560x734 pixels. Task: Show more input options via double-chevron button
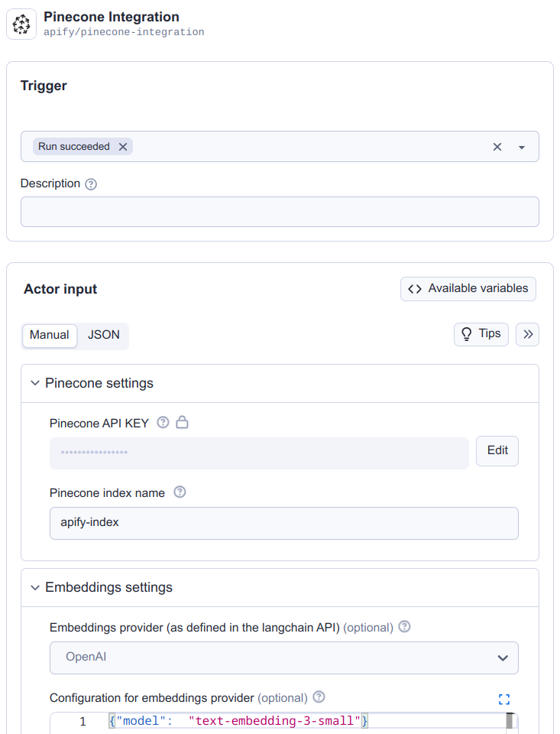(527, 334)
